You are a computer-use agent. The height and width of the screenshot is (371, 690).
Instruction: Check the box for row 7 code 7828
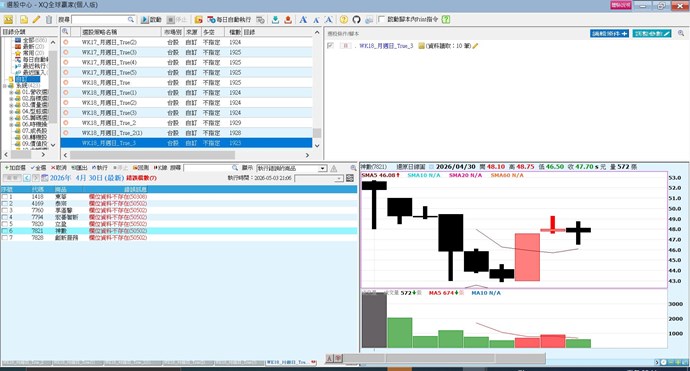click(5, 238)
